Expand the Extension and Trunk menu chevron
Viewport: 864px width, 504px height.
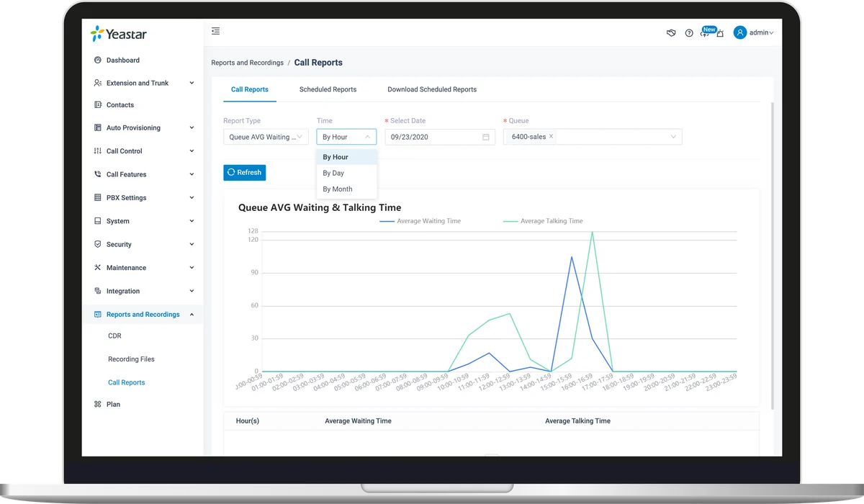(x=192, y=83)
